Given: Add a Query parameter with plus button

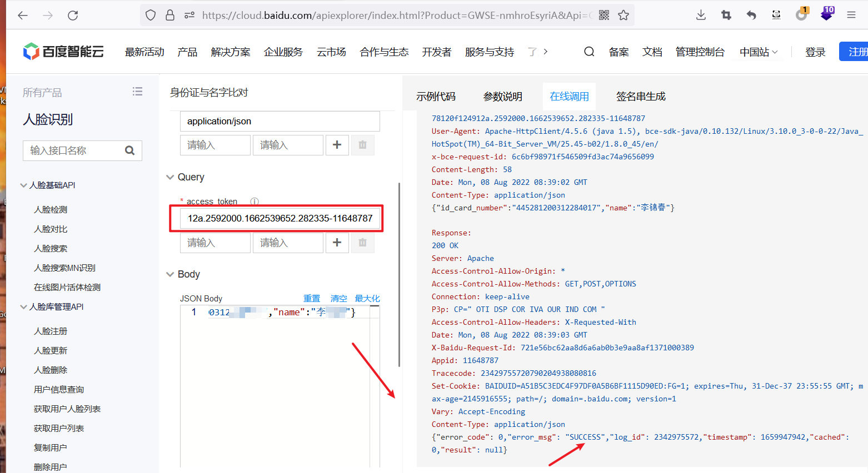Looking at the screenshot, I should tap(337, 243).
